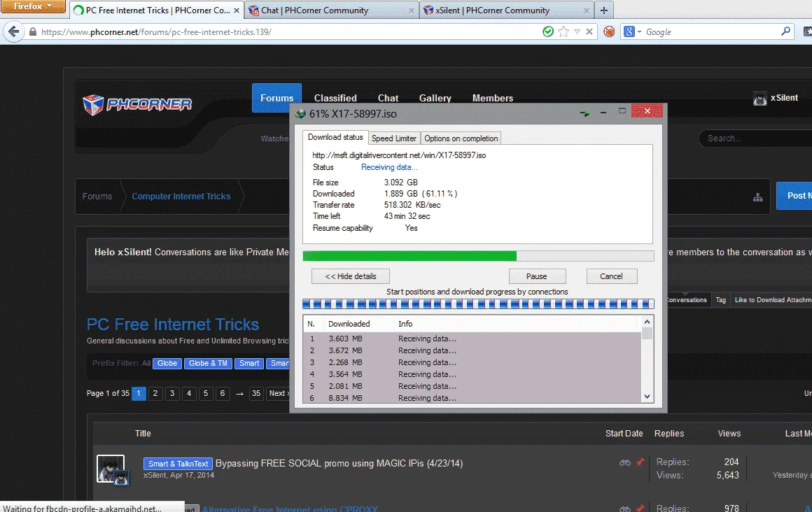Sort by the Start Date column header
Screen dimensions: 812x512
[x=624, y=433]
